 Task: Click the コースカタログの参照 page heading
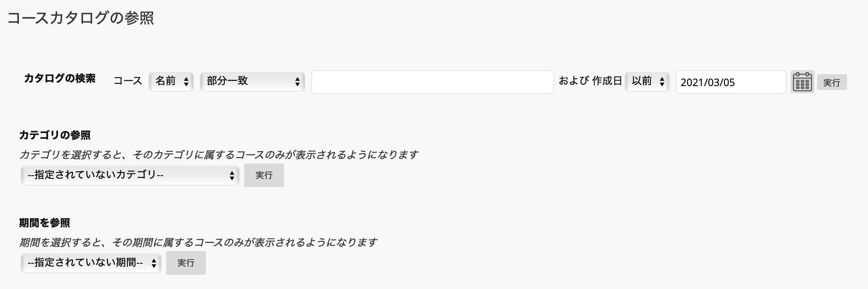80,18
